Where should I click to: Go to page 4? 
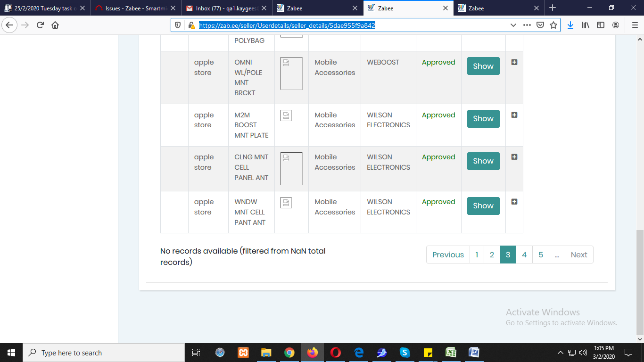(524, 255)
